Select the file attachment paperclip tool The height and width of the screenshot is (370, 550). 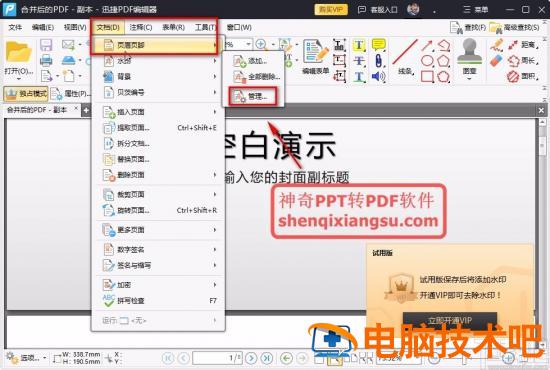(x=378, y=61)
